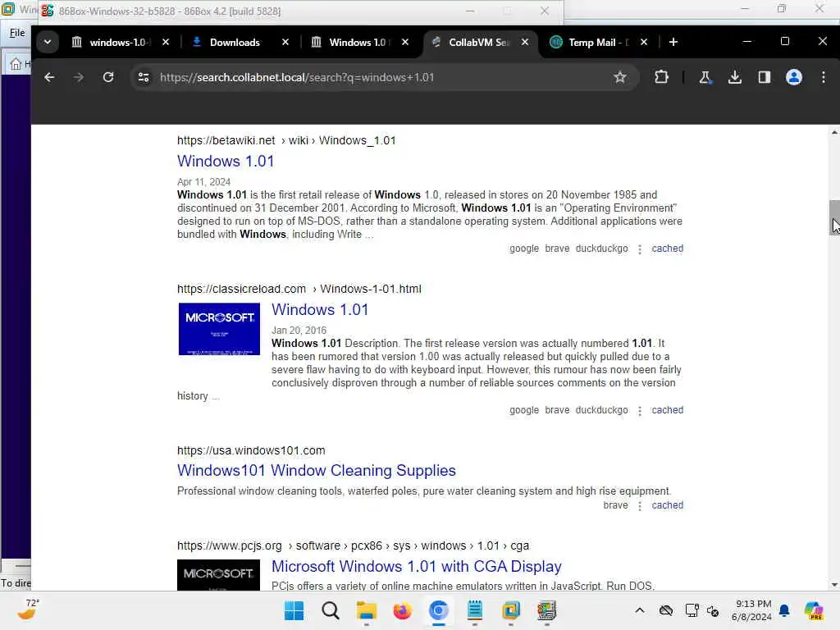This screenshot has width=840, height=630.
Task: Open taskbar Search
Action: (x=331, y=610)
